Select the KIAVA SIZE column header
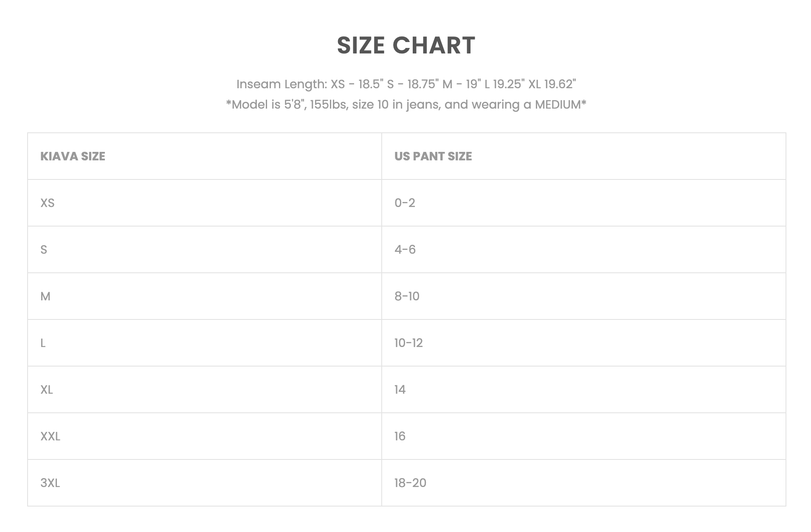Viewport: 811px width, 532px height. pyautogui.click(x=73, y=156)
